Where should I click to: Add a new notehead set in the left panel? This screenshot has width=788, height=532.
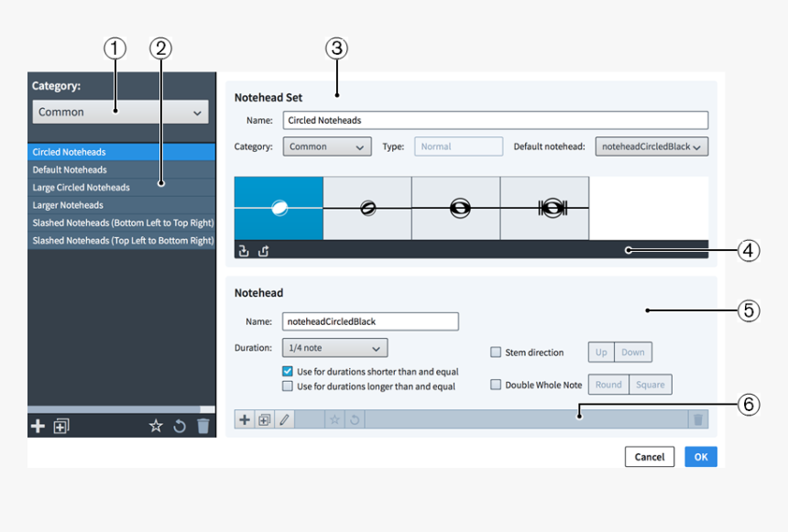(38, 426)
